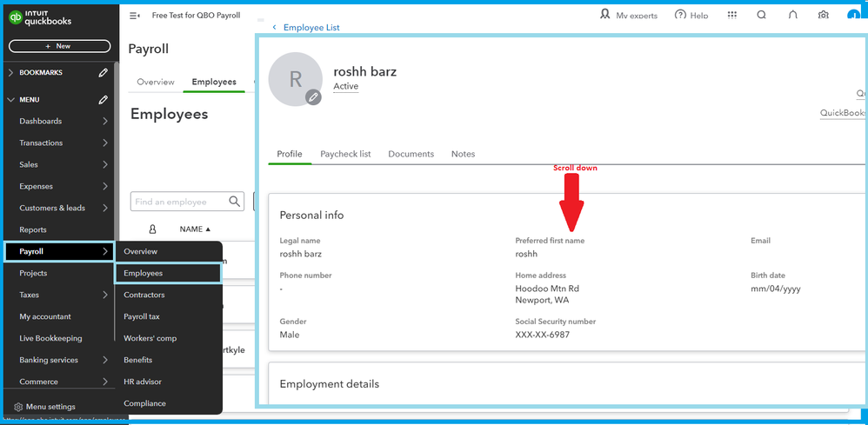
Task: Select Contractors in Payroll flyout
Action: 144,295
